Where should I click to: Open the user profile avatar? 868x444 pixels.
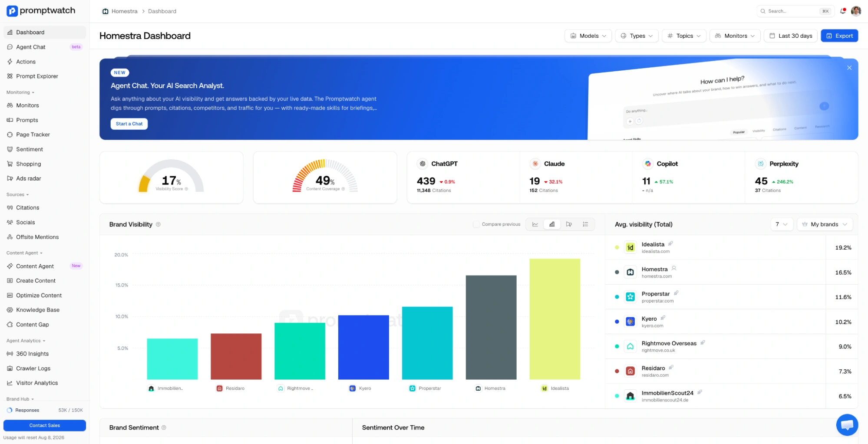coord(856,11)
